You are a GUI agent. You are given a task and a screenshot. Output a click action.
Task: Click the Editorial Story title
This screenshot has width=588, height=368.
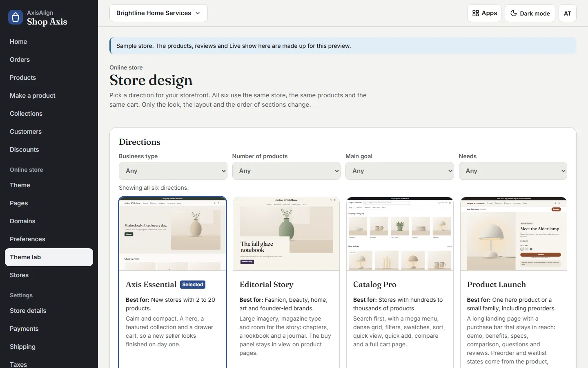[x=266, y=285]
